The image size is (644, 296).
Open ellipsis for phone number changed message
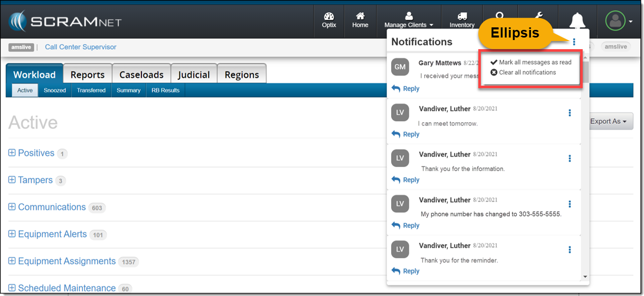[x=570, y=204]
